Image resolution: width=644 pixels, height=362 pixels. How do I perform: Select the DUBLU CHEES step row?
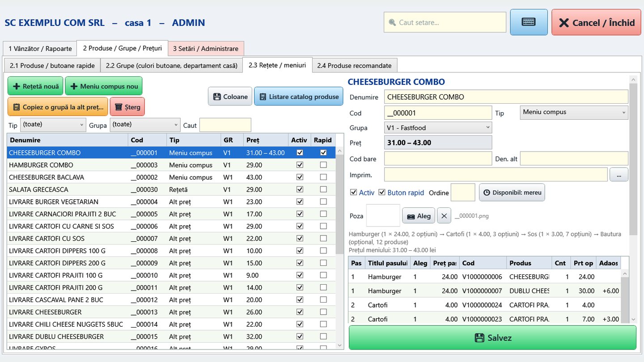[484, 290]
